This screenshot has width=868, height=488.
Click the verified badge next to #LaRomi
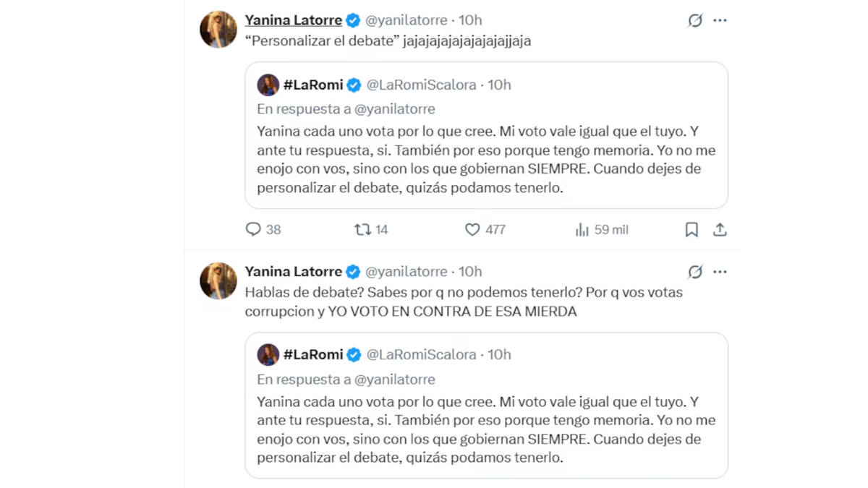[354, 85]
